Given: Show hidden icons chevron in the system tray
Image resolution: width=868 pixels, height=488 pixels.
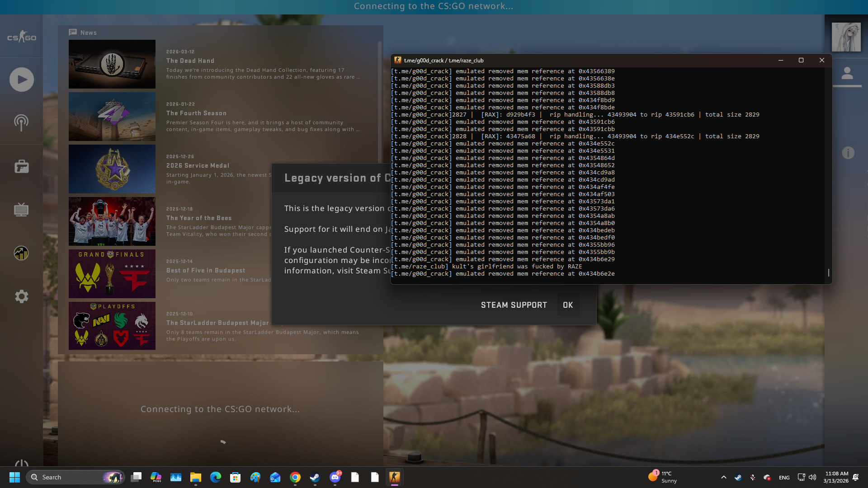Looking at the screenshot, I should coord(723,477).
